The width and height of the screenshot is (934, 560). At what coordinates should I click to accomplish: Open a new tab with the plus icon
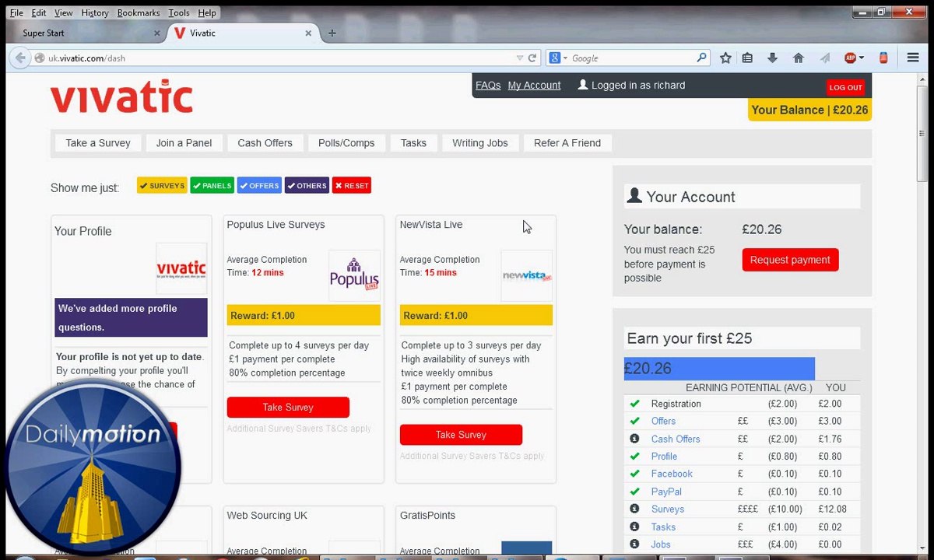coord(332,33)
